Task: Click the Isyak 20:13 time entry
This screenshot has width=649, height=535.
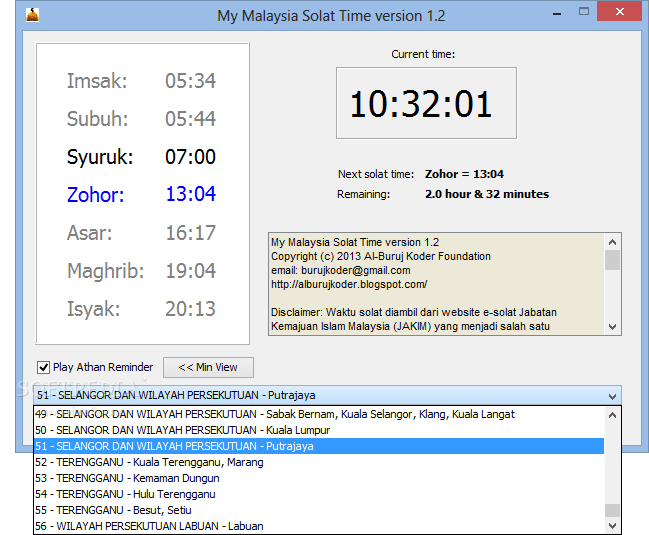Action: coord(142,309)
